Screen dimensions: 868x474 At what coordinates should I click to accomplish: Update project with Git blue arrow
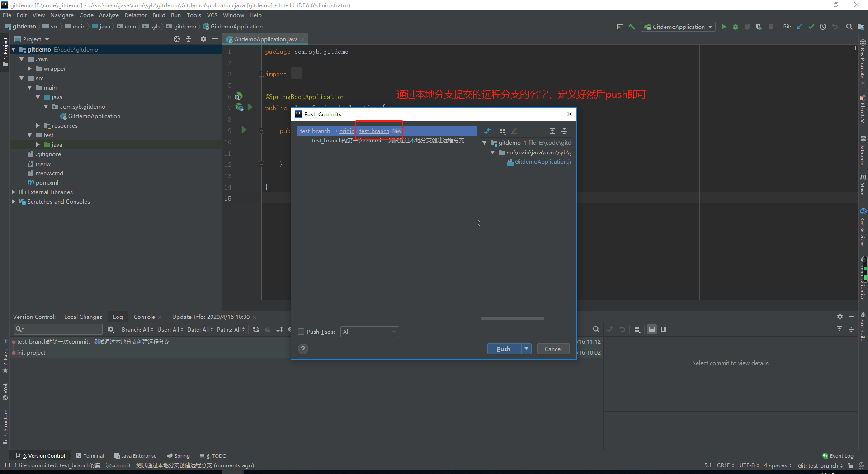(799, 27)
